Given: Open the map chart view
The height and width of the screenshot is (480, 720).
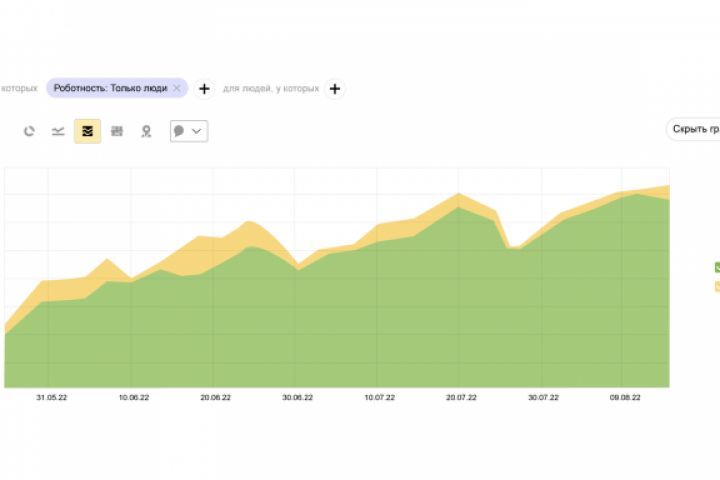Looking at the screenshot, I should click(146, 131).
